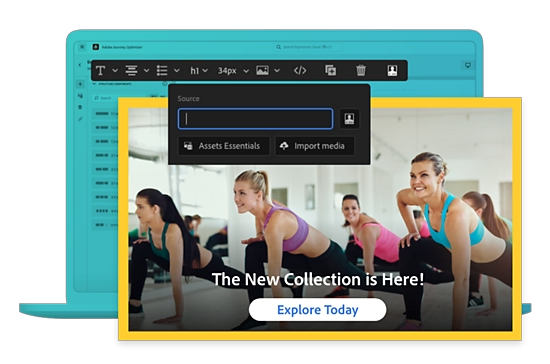Delete component using the trash icon

coord(361,70)
